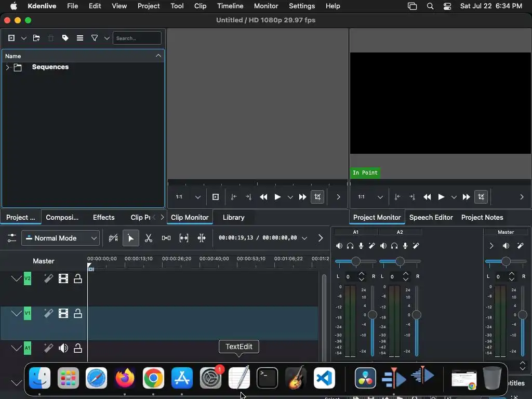This screenshot has width=532, height=399.
Task: Open Visual Studio Code from the Dock
Action: click(x=324, y=378)
